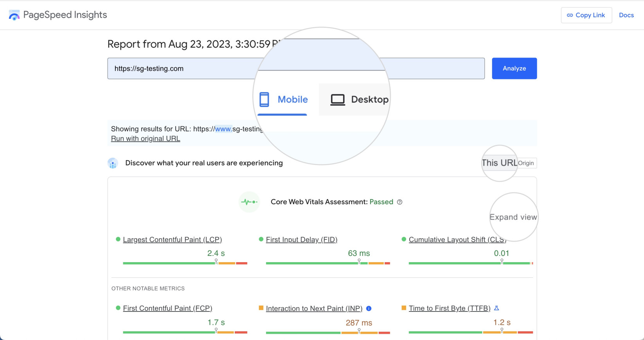Click the INP value 287 ms

tap(359, 323)
